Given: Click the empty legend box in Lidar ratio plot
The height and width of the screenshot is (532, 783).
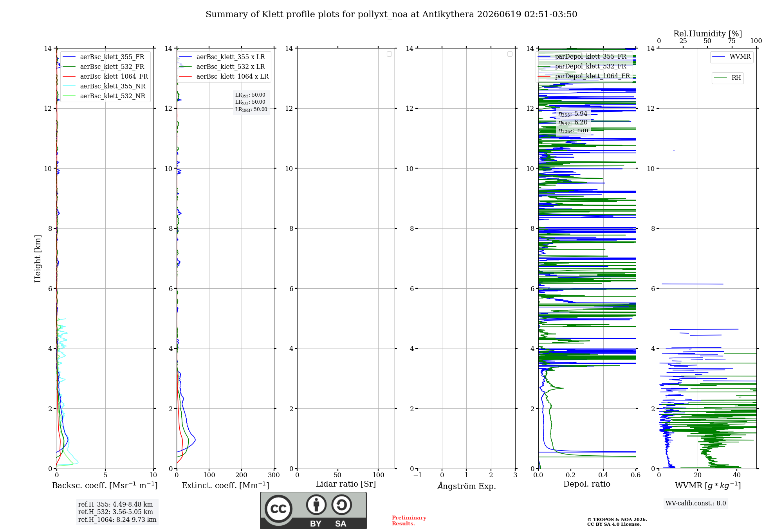Looking at the screenshot, I should (x=389, y=54).
